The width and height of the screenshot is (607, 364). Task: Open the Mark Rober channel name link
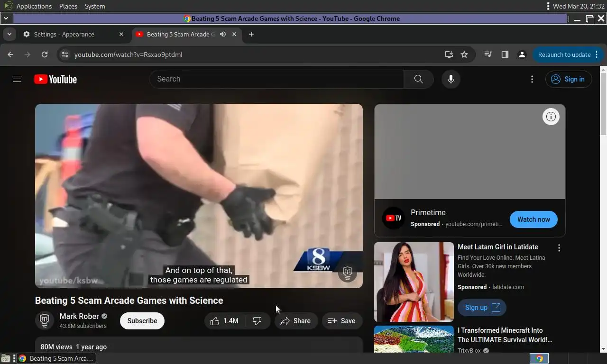(79, 316)
